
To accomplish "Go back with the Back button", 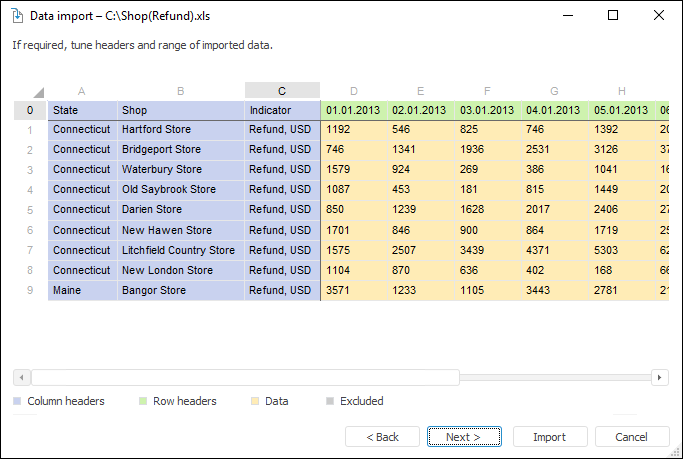I will coord(382,437).
